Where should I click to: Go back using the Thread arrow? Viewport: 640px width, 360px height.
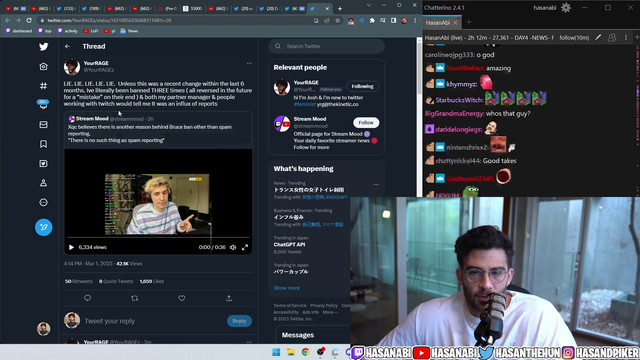click(67, 47)
